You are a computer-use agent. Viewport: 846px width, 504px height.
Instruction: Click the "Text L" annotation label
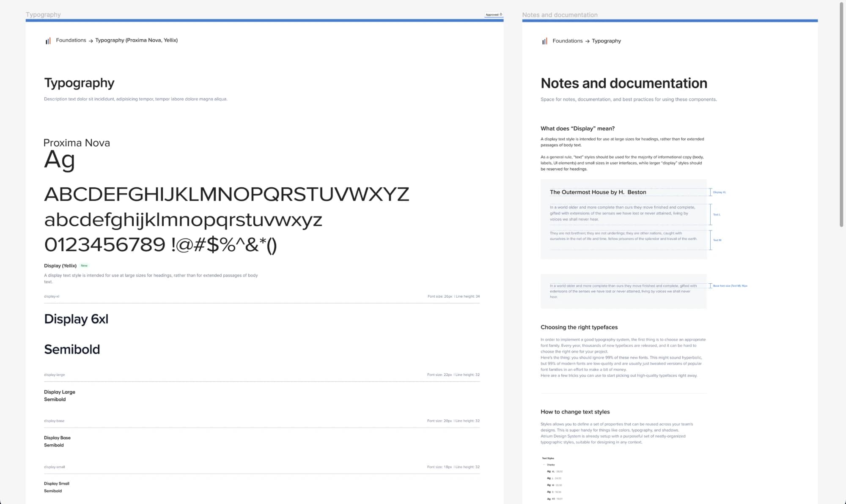pyautogui.click(x=717, y=215)
